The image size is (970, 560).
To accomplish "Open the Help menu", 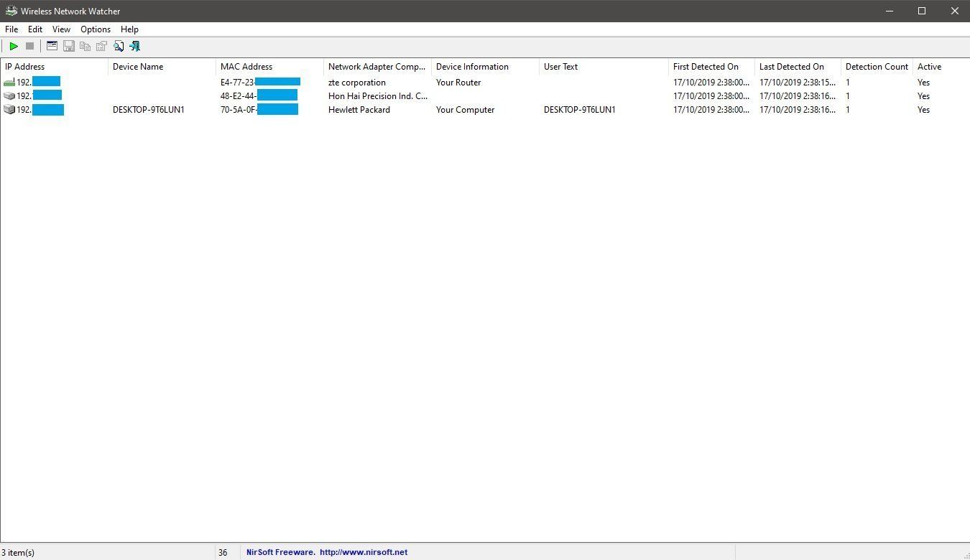I will (x=129, y=29).
